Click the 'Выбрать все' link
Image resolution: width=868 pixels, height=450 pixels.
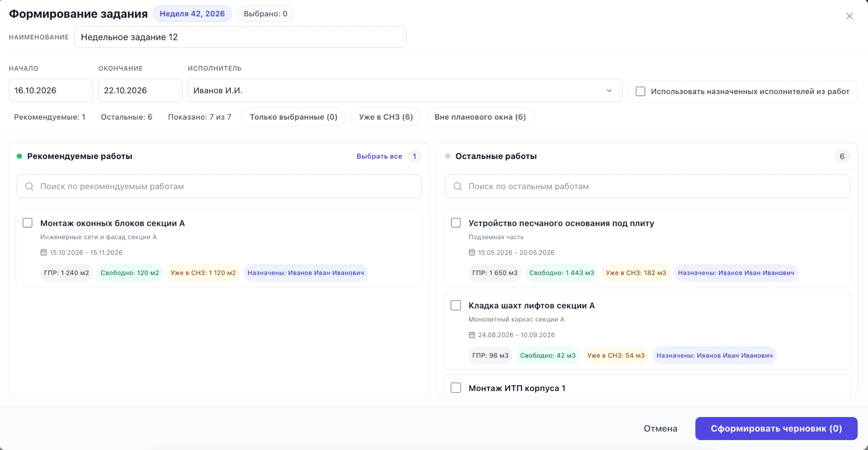pyautogui.click(x=379, y=156)
